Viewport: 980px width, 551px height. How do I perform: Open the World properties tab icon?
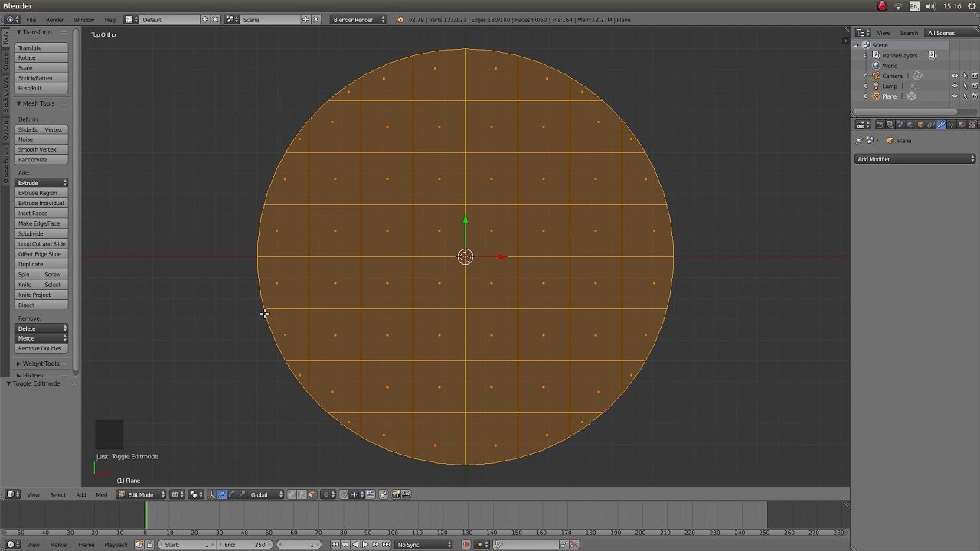click(x=910, y=124)
